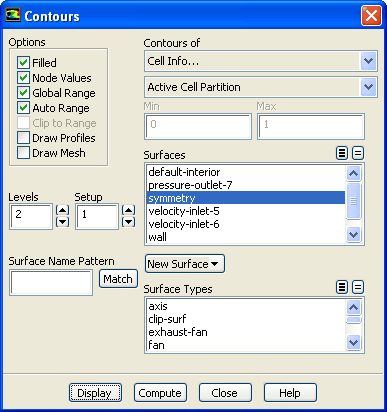The height and width of the screenshot is (412, 387).
Task: Click the Match button
Action: pyautogui.click(x=118, y=279)
